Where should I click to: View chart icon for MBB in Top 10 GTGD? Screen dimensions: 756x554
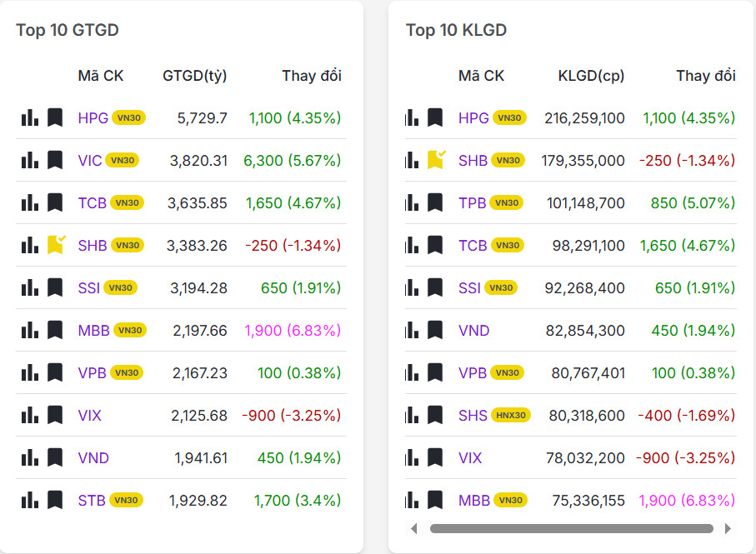pyautogui.click(x=30, y=330)
